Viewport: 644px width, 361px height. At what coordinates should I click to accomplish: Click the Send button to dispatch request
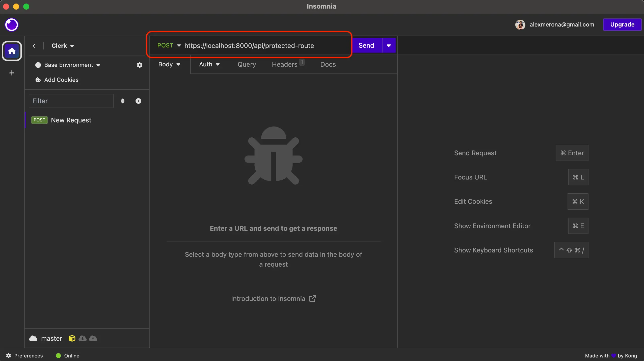366,46
